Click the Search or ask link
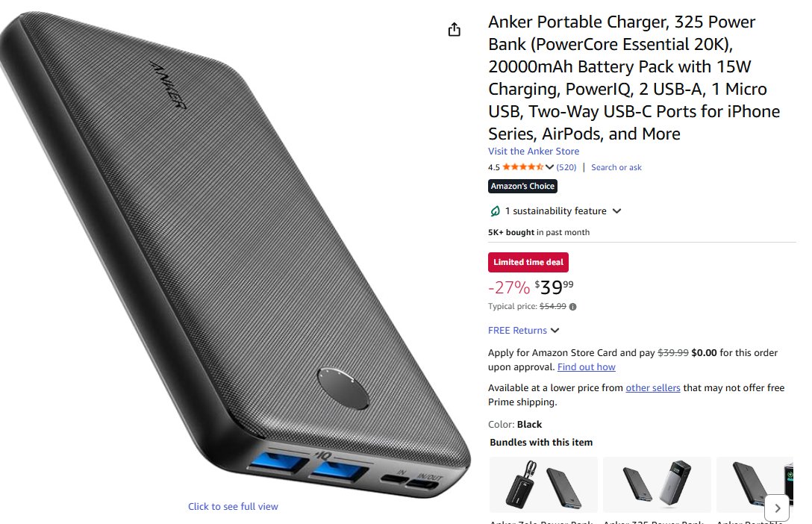The image size is (812, 524). [x=616, y=167]
